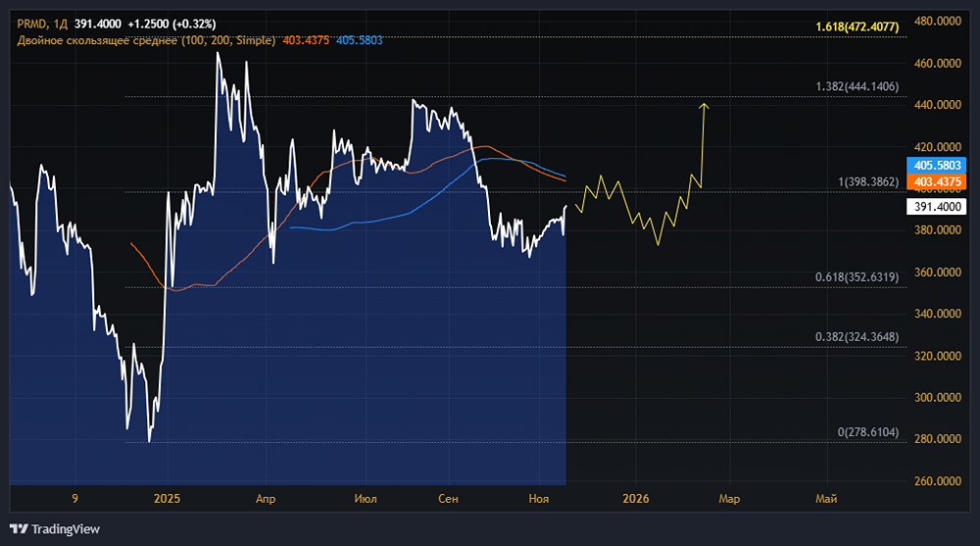Open the Двойное скользящее среднее indicator legend
Image resolution: width=980 pixels, height=546 pixels.
pyautogui.click(x=146, y=40)
